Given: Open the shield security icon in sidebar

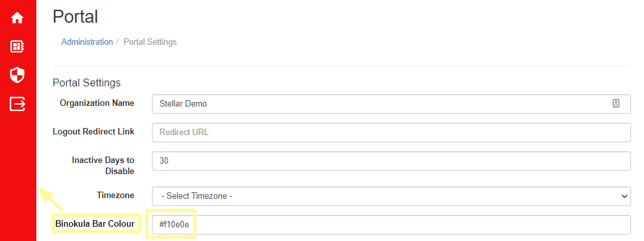Looking at the screenshot, I should [18, 75].
